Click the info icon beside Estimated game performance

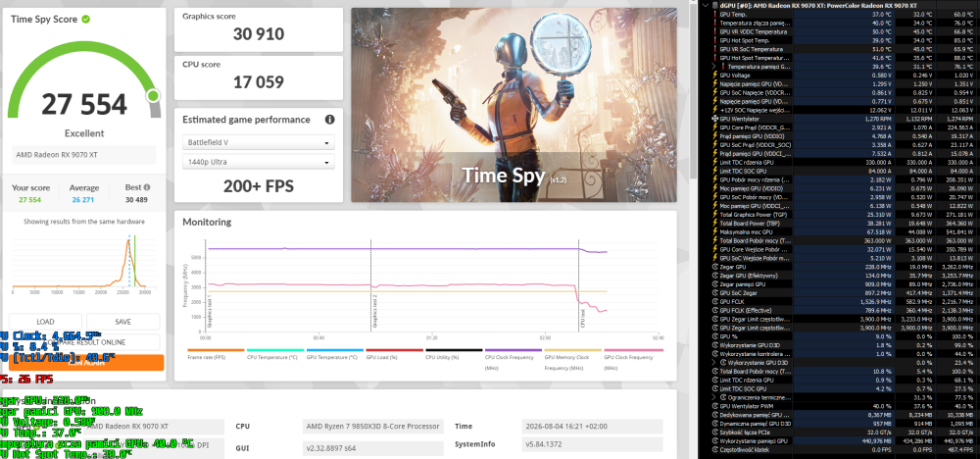[329, 120]
